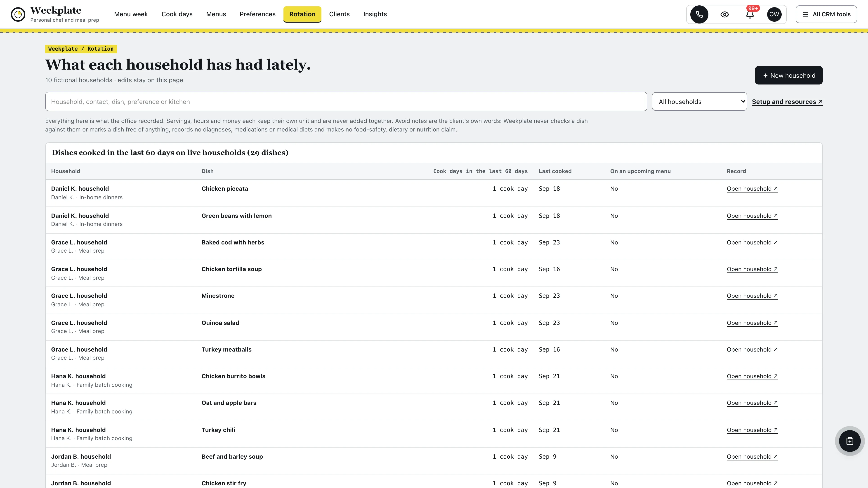The width and height of the screenshot is (868, 488).
Task: Open the OW user avatar menu
Action: click(774, 14)
